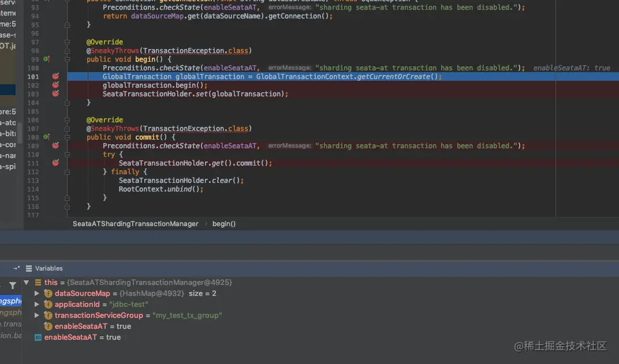Click the fold marker on line 115
The image size is (619, 364).
point(67,198)
